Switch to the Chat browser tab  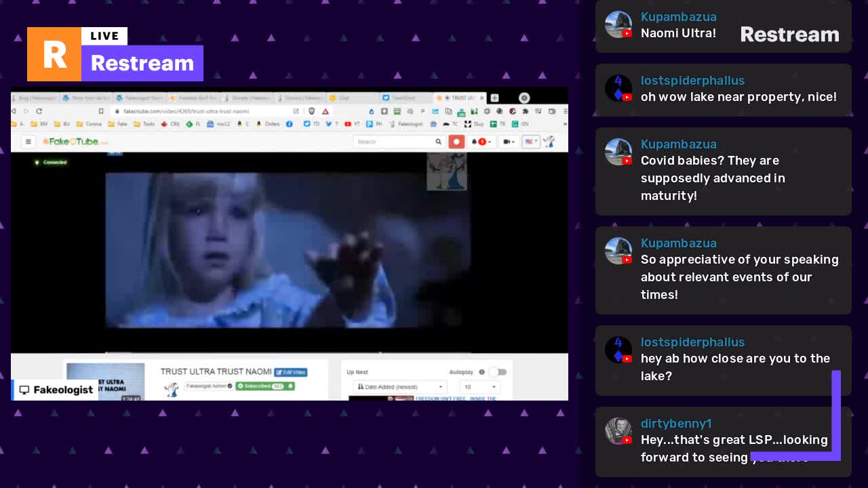pyautogui.click(x=353, y=98)
